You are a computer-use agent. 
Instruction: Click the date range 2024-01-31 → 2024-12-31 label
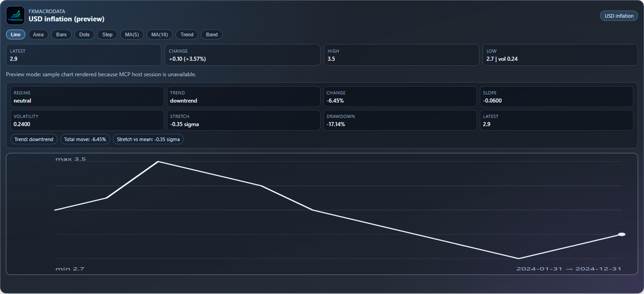(569, 269)
